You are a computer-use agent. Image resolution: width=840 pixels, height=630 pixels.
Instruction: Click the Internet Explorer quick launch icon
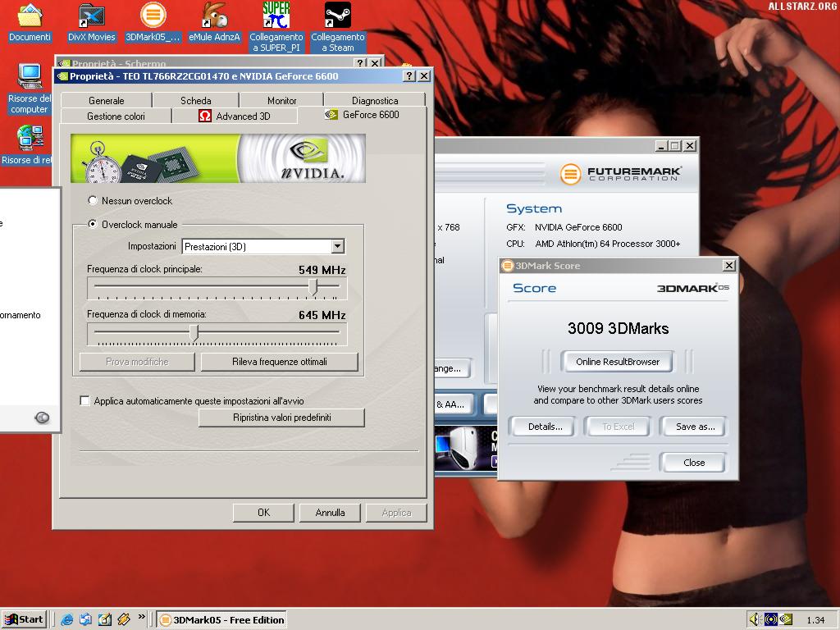point(67,619)
